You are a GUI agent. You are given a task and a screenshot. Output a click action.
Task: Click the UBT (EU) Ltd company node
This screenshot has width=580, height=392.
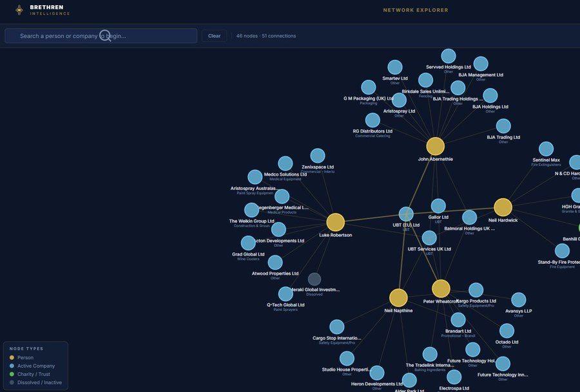click(406, 214)
